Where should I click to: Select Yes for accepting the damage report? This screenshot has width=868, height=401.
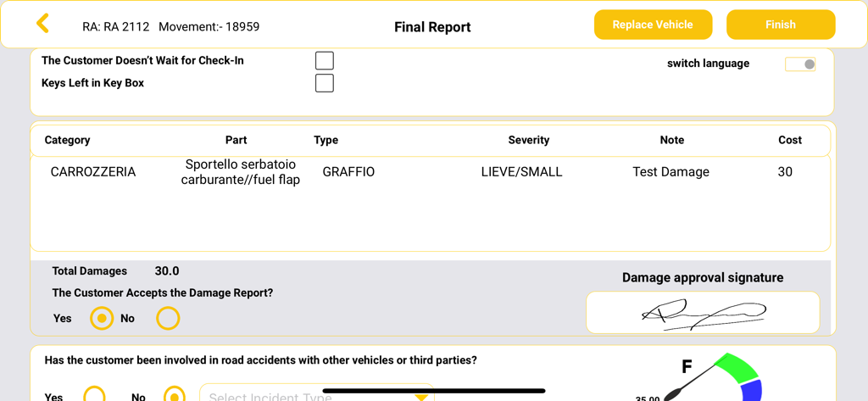pyautogui.click(x=102, y=318)
